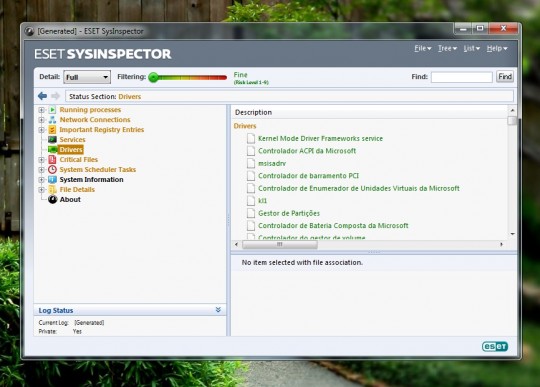540x387 pixels.
Task: Select Controlador de Bateria Composta da Microsoft row
Action: [x=333, y=226]
